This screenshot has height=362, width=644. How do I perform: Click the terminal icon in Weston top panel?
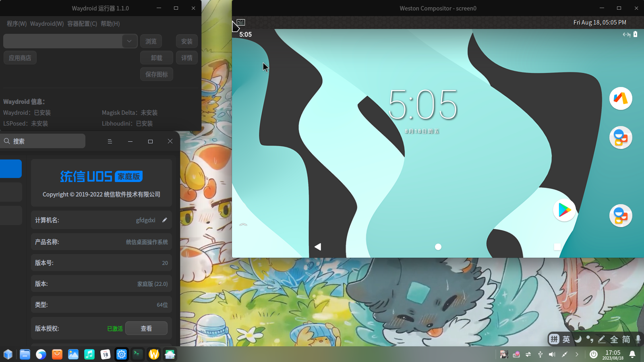tap(241, 22)
